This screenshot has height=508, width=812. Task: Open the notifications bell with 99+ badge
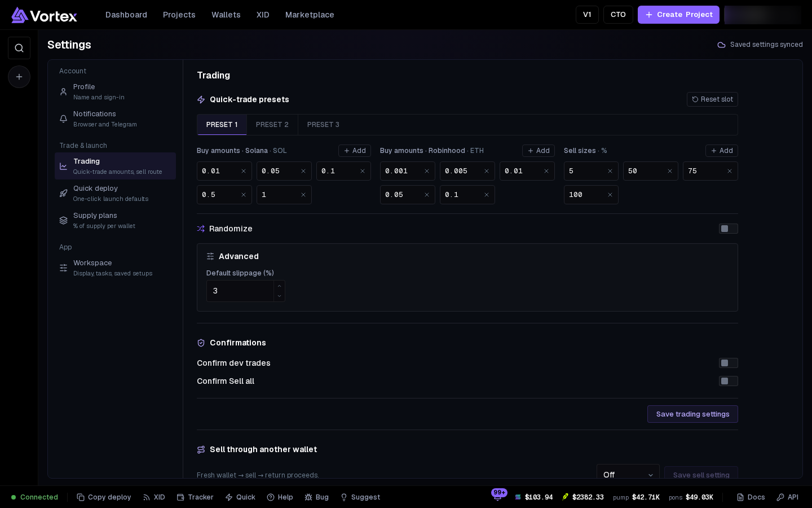(497, 496)
